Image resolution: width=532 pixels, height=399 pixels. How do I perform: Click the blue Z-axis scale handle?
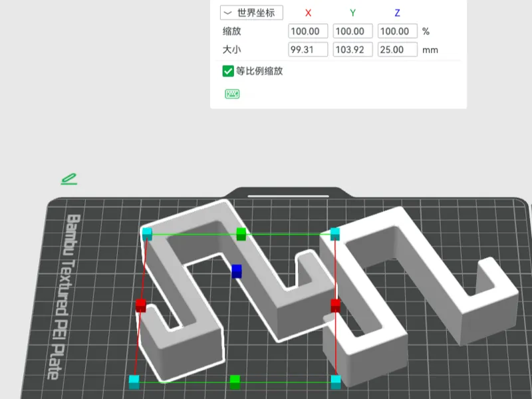237,271
